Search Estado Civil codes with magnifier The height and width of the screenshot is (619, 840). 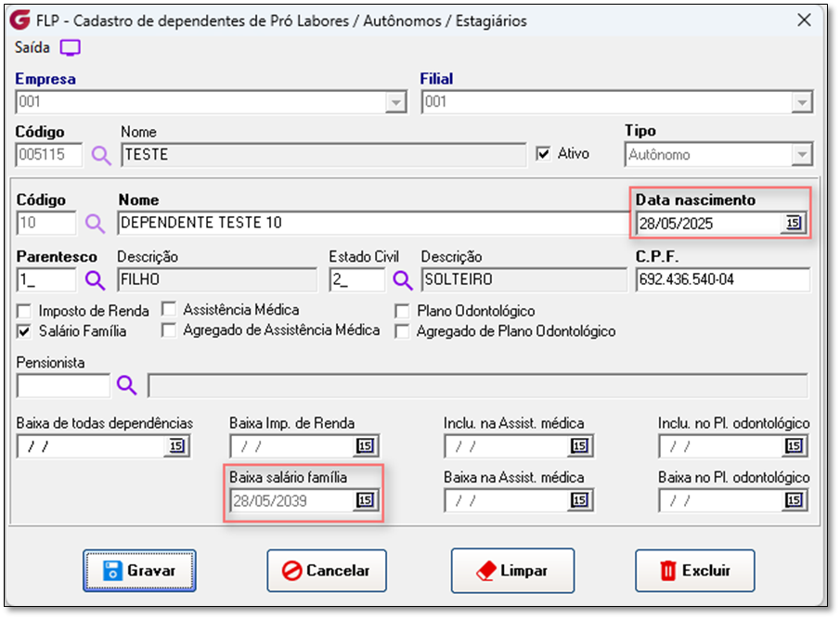click(402, 280)
